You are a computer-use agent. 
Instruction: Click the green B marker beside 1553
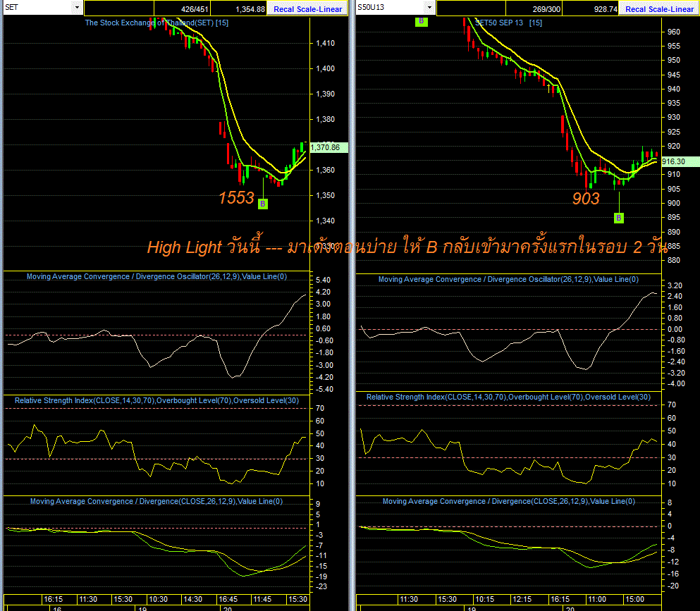[x=263, y=204]
